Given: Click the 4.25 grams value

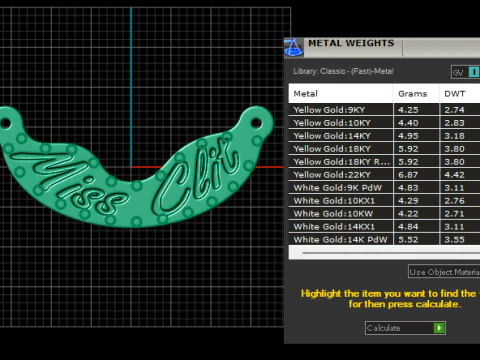Looking at the screenshot, I should click(x=408, y=110).
